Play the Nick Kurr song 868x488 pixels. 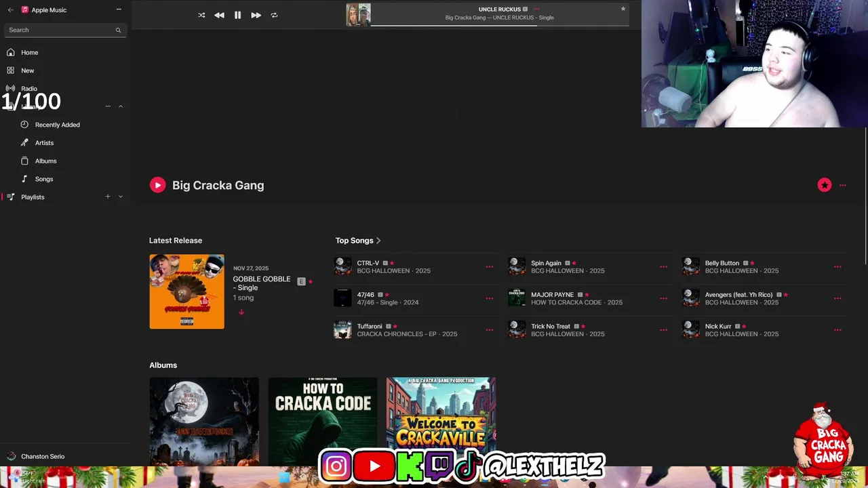coord(718,327)
